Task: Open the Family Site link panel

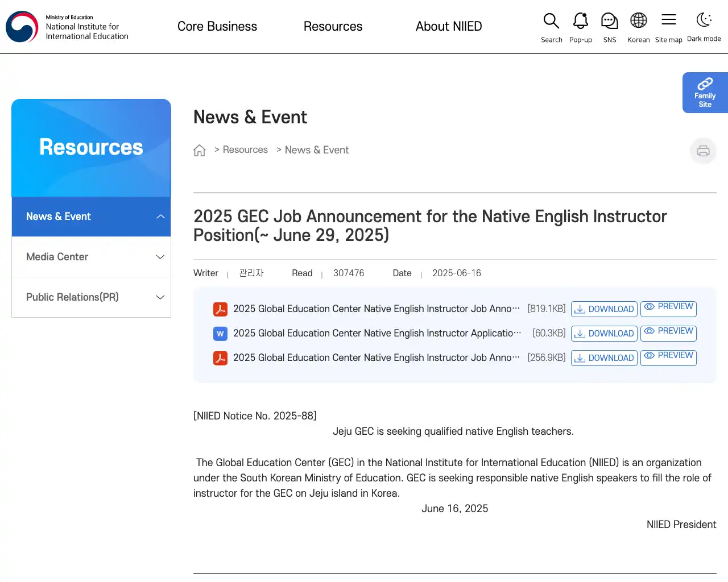Action: [x=705, y=93]
